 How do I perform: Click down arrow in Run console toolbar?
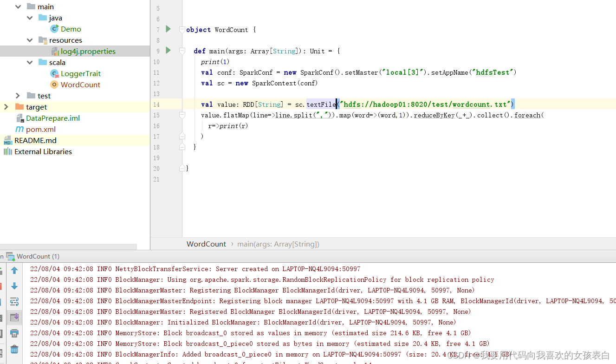14,286
